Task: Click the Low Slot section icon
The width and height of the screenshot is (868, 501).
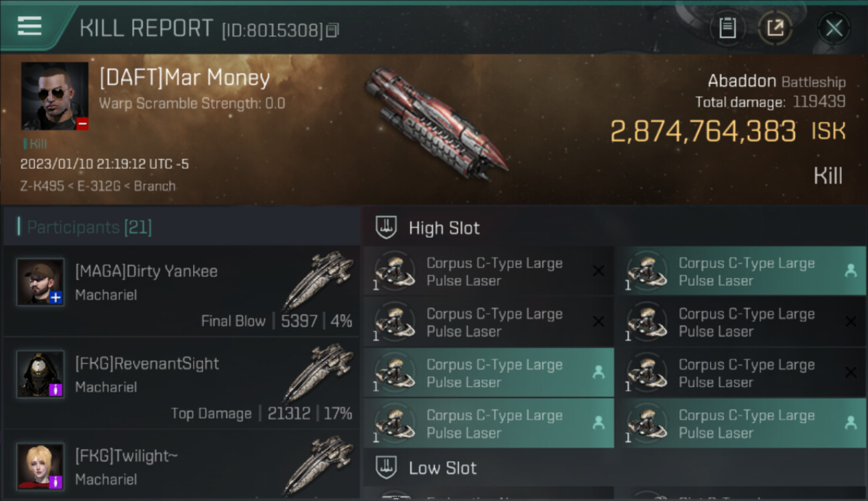Action: pyautogui.click(x=387, y=468)
